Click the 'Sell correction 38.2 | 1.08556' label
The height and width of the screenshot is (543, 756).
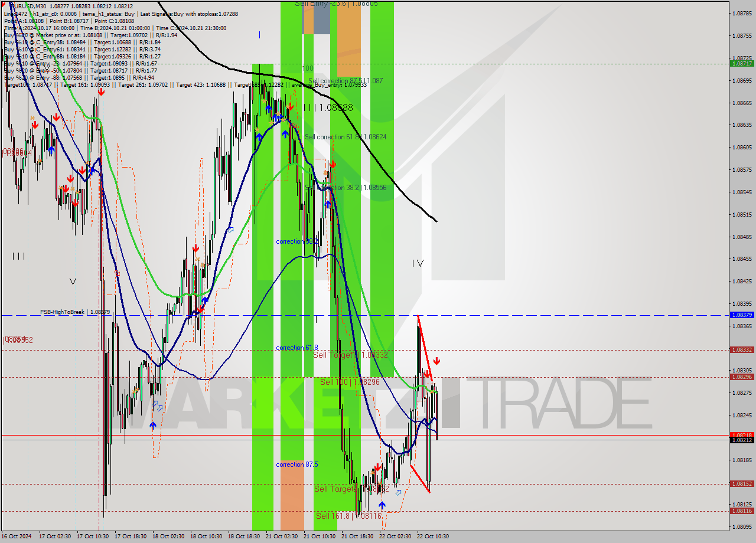(346, 188)
